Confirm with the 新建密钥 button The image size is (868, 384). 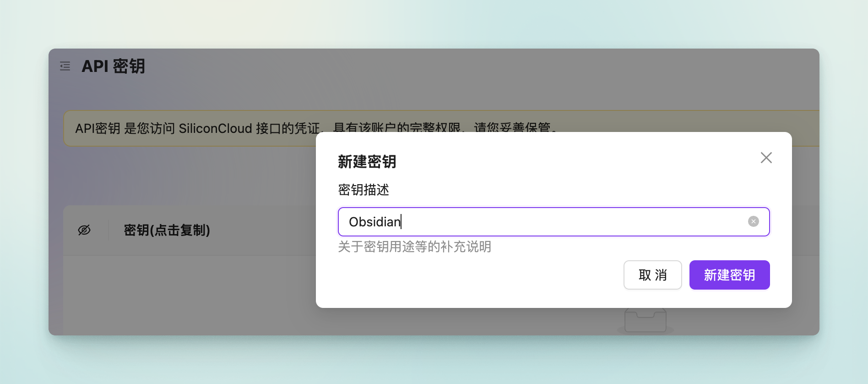pos(729,275)
